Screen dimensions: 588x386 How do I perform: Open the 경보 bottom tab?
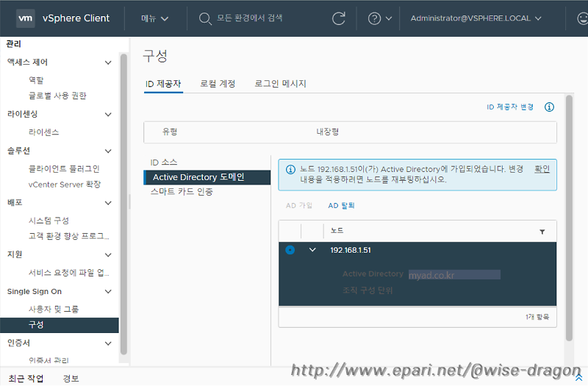pos(71,378)
